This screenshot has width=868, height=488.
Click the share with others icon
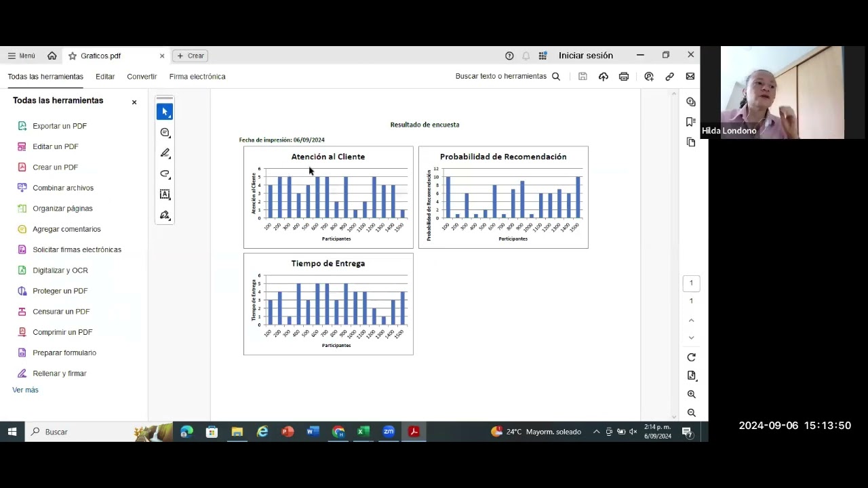pyautogui.click(x=649, y=77)
